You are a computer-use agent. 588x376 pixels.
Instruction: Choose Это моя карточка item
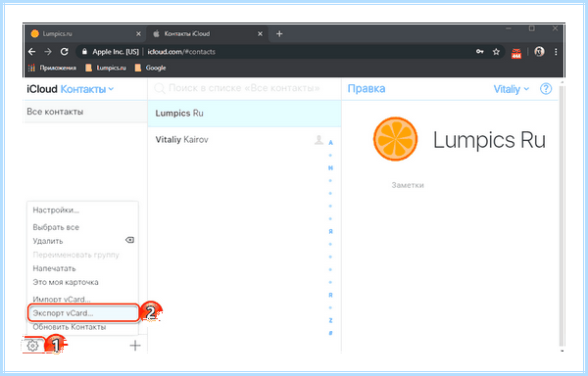click(x=82, y=282)
